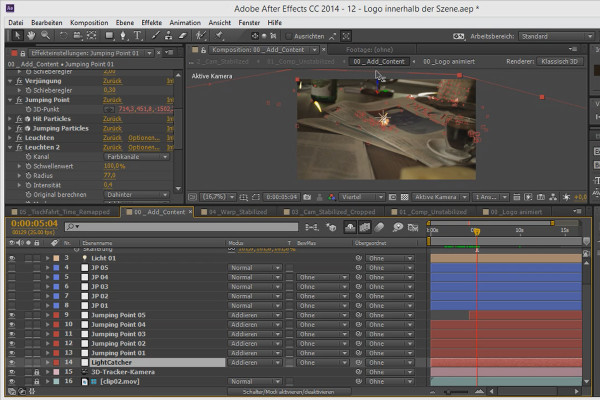This screenshot has height=400, width=600.
Task: Select the Rotation tool
Action: pyautogui.click(x=63, y=36)
